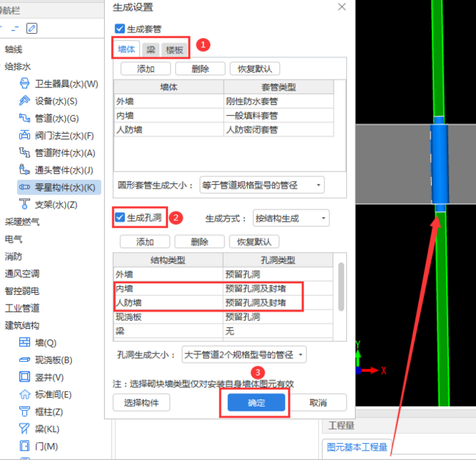Select 刚性防水套管 cell for 外墙
Image resolution: width=476 pixels, height=460 pixels.
(x=279, y=101)
